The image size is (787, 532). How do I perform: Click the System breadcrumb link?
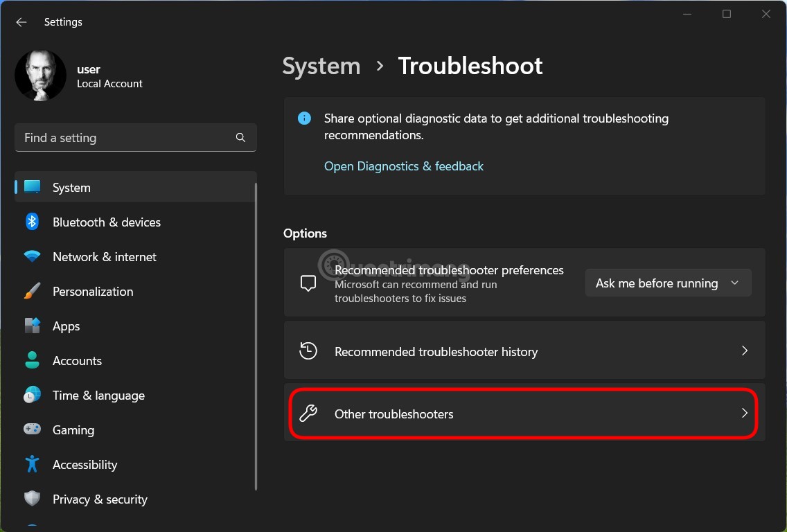pyautogui.click(x=321, y=66)
